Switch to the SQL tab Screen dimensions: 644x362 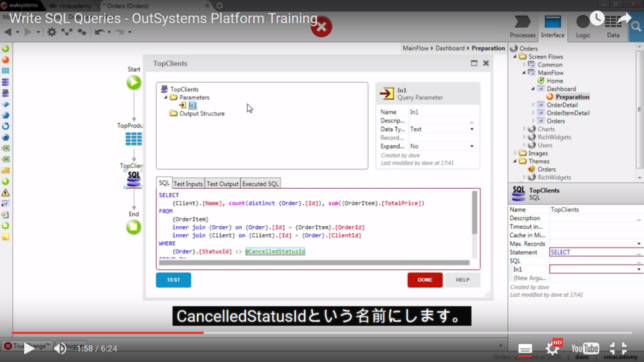click(164, 183)
